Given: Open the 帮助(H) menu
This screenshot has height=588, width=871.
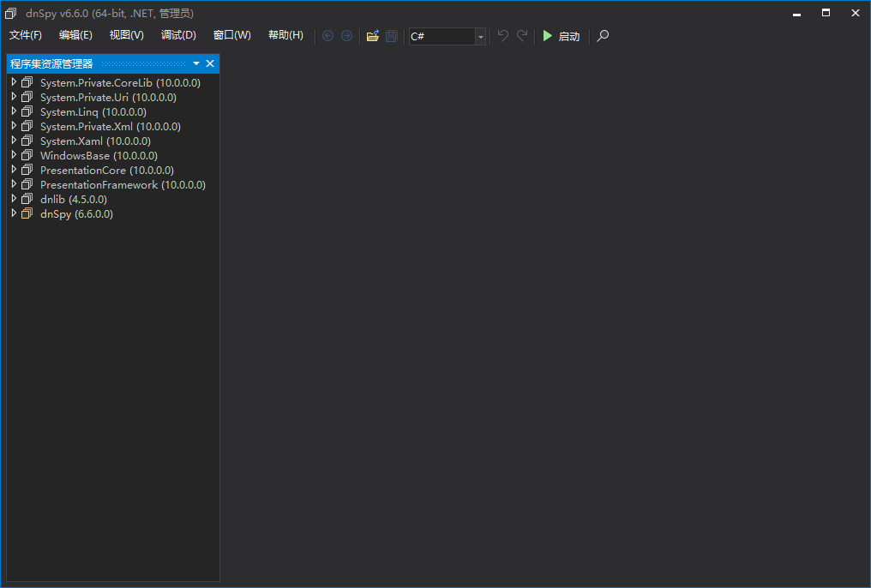Looking at the screenshot, I should pos(285,35).
